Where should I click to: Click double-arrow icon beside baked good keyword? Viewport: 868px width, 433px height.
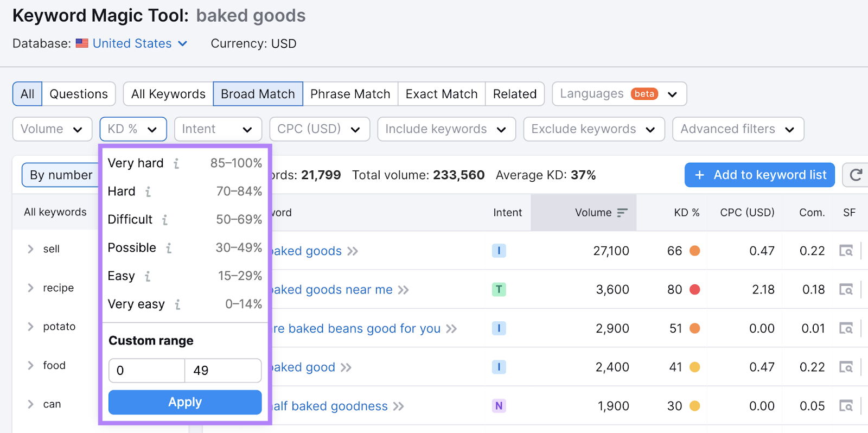tap(346, 367)
